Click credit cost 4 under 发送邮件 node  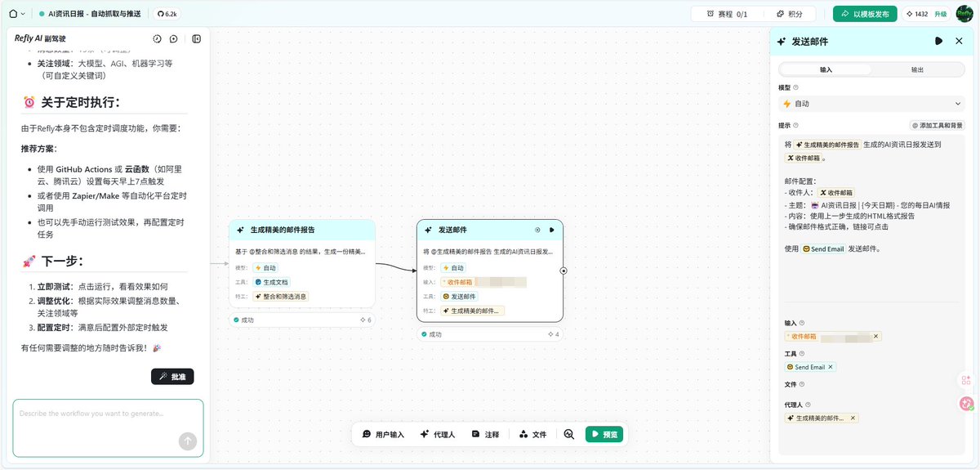(554, 334)
